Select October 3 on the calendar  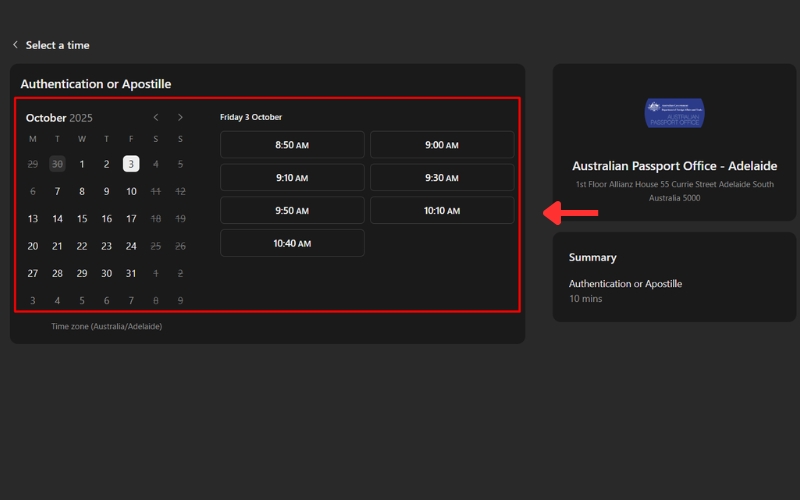[131, 164]
